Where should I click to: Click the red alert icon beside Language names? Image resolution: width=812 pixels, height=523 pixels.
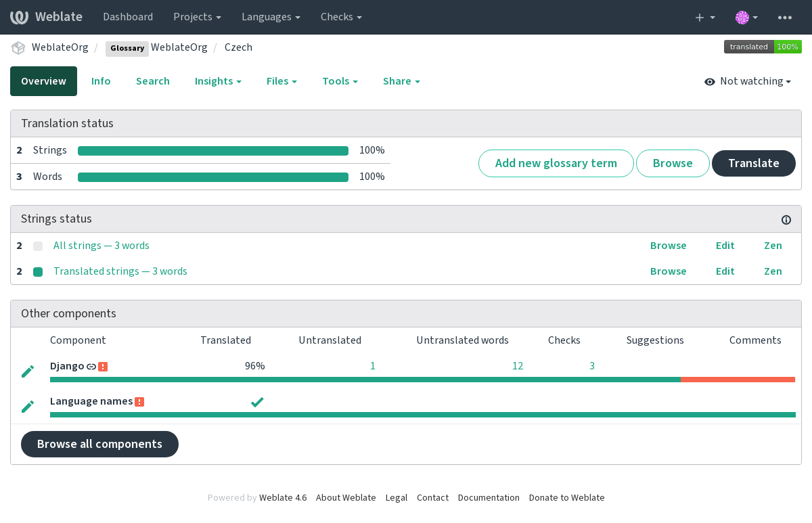(139, 402)
